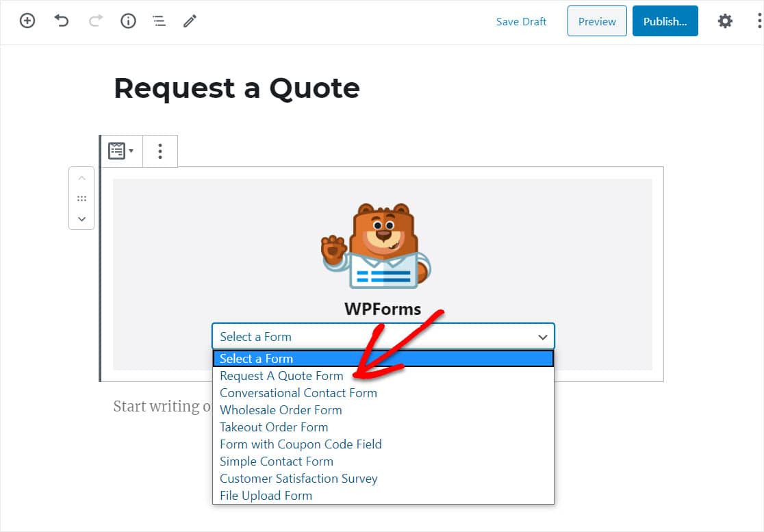Open content structure info icon
The width and height of the screenshot is (764, 532).
(128, 21)
